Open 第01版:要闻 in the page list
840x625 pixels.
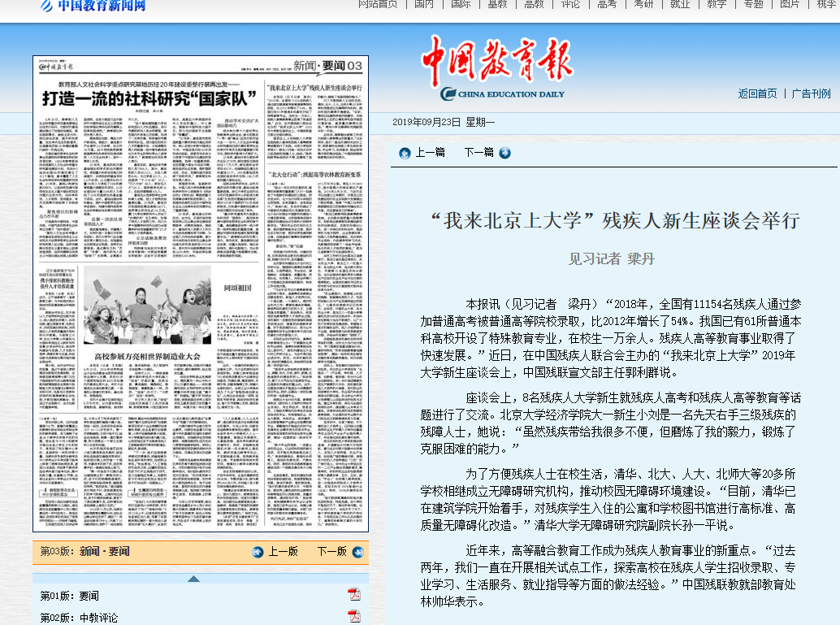tap(70, 596)
